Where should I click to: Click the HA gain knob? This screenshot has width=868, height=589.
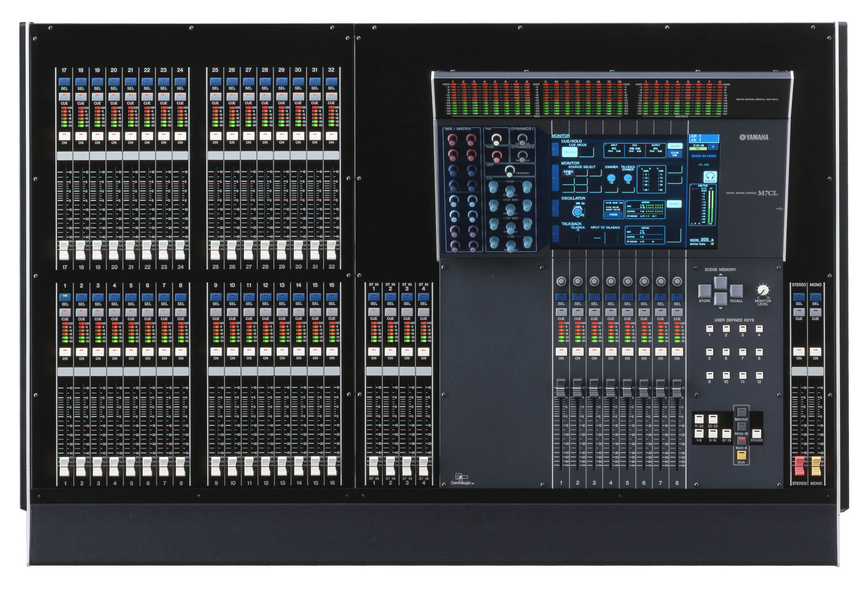click(496, 139)
